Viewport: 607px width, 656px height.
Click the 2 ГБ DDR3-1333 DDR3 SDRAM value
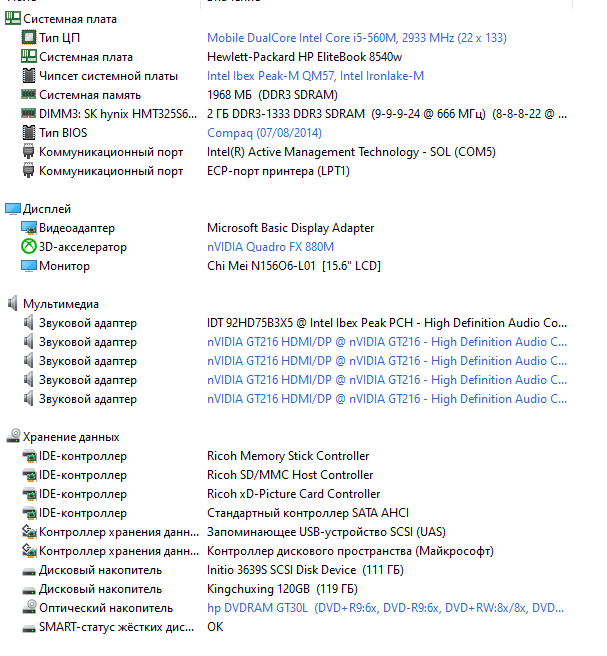tap(387, 114)
